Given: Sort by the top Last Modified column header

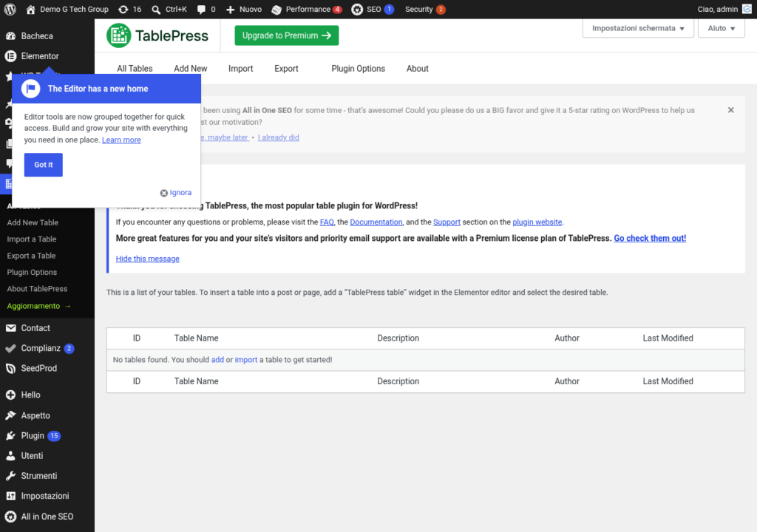Looking at the screenshot, I should pos(668,338).
